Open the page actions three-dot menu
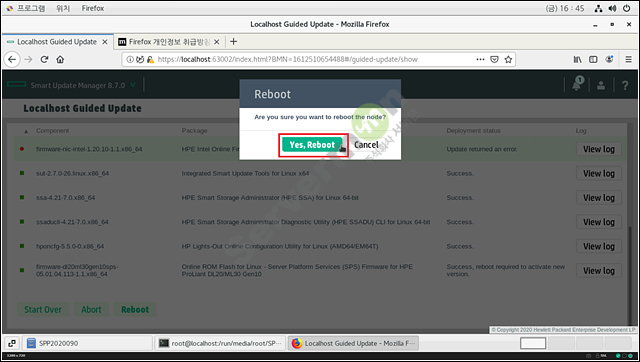 click(480, 60)
